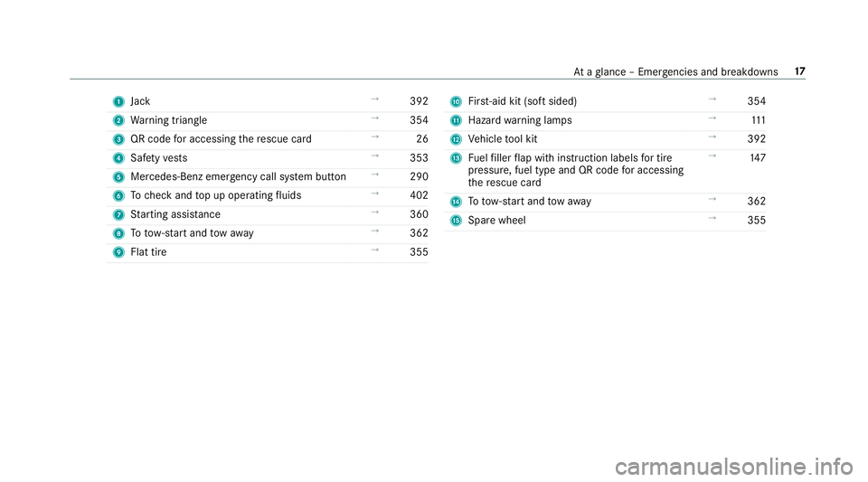Image resolution: width=868 pixels, height=482 pixels.
Task: Click the arrow next to Safety vests
Action: pos(374,156)
